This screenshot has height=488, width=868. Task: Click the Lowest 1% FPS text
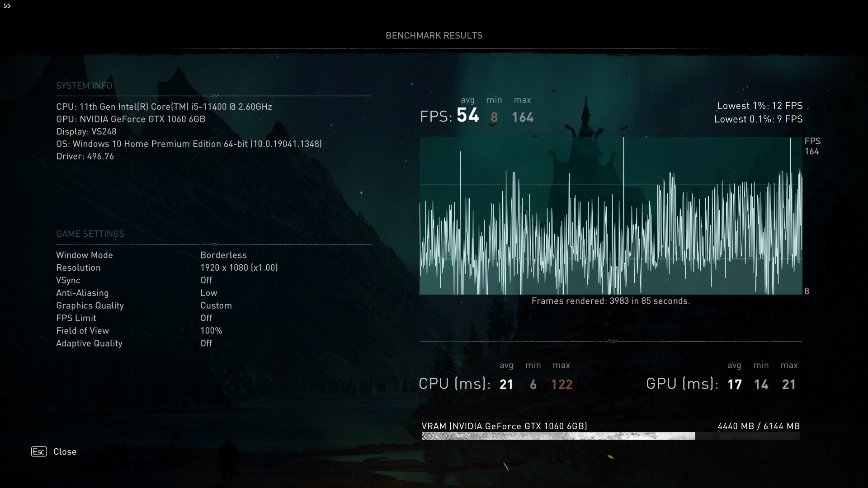pyautogui.click(x=759, y=106)
